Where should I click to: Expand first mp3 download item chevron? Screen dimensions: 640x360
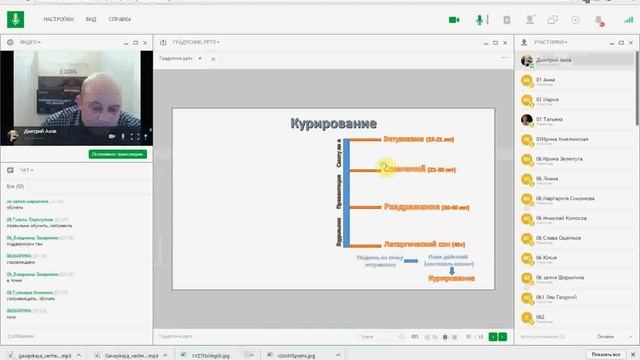click(79, 356)
